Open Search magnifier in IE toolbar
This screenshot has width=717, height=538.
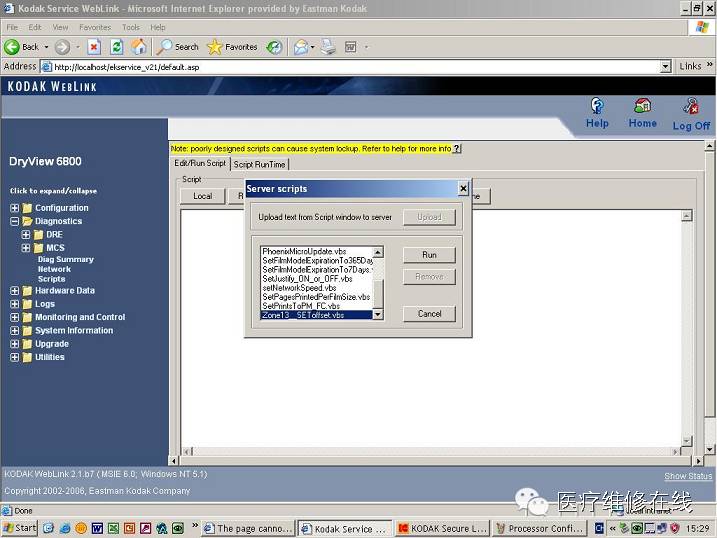164,47
